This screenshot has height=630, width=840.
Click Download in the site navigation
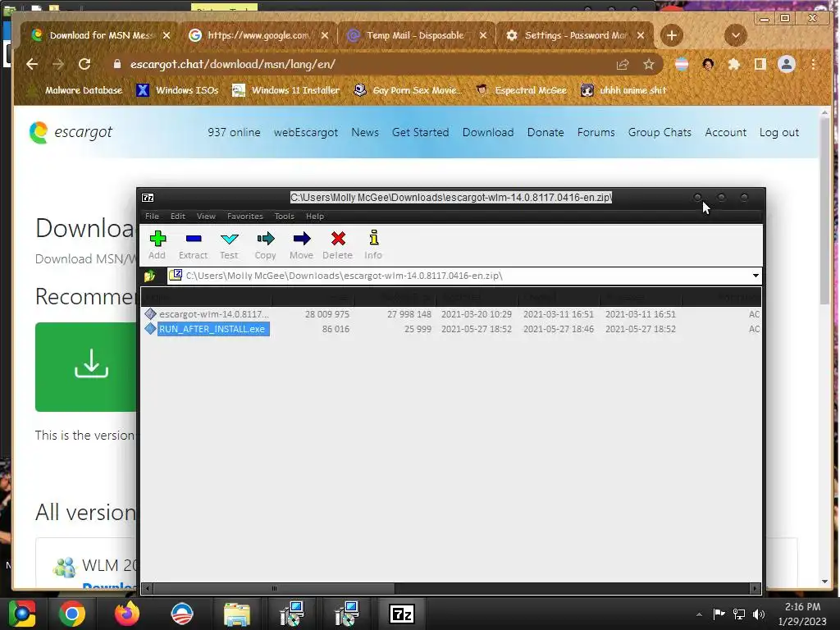point(488,132)
